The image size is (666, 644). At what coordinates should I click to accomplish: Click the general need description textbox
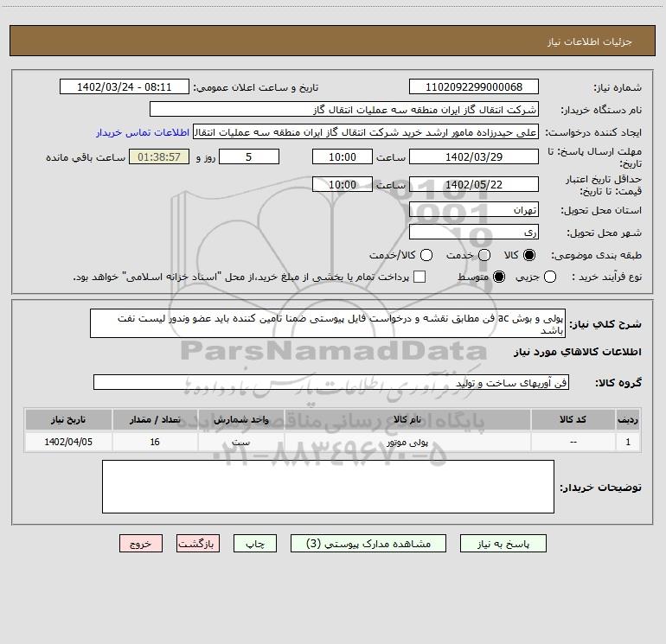tap(328, 323)
